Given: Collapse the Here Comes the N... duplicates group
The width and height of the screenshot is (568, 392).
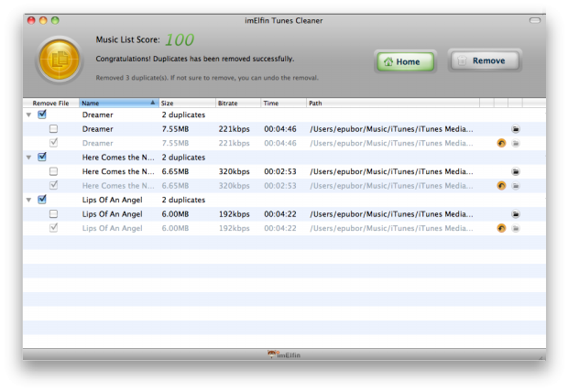Looking at the screenshot, I should pyautogui.click(x=29, y=158).
